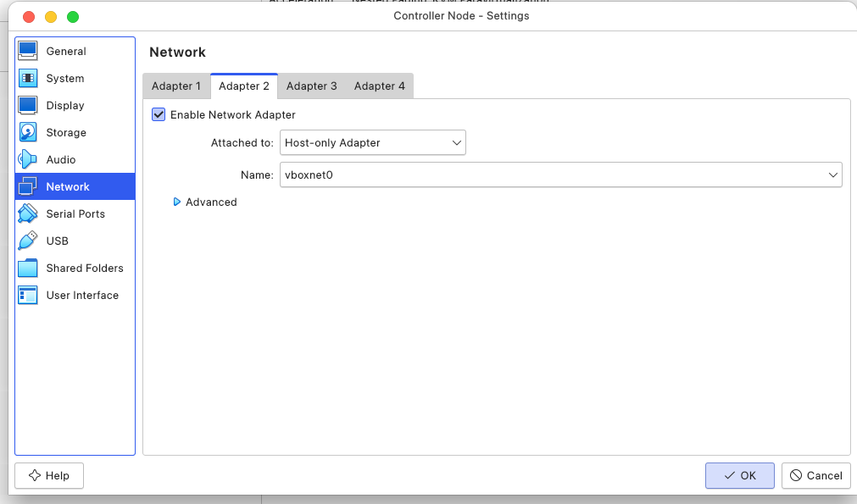Select the Storage disk icon
Viewport: 857px width, 504px height.
[28, 132]
